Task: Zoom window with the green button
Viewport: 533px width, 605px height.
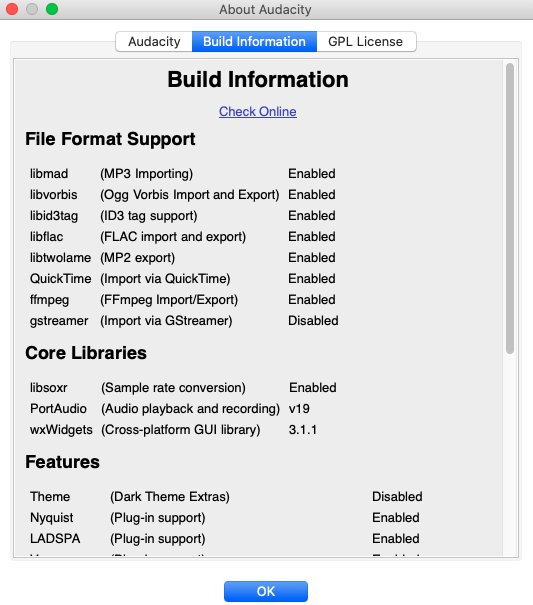Action: point(52,9)
